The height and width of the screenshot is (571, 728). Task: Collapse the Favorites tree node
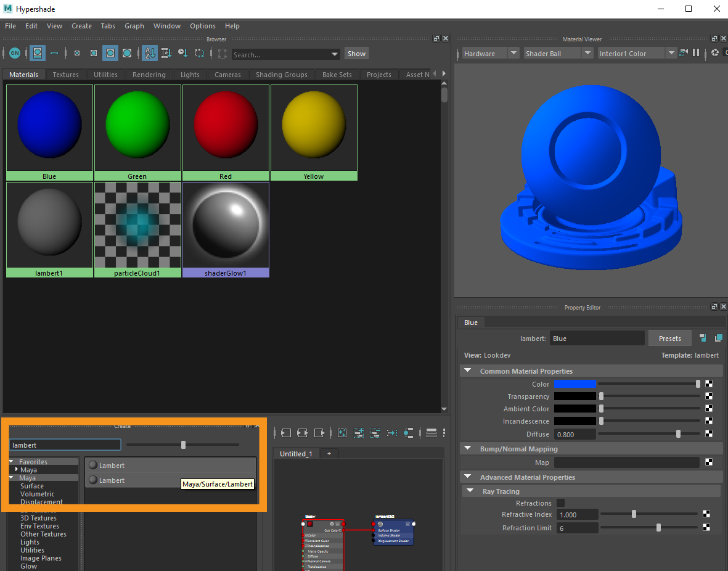click(x=11, y=462)
